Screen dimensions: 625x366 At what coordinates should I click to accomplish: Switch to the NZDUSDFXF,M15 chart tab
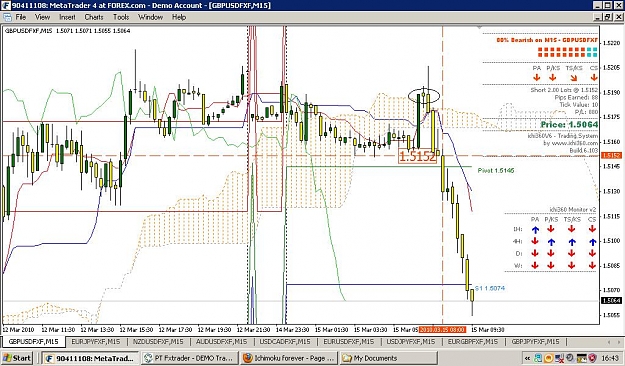coord(158,342)
